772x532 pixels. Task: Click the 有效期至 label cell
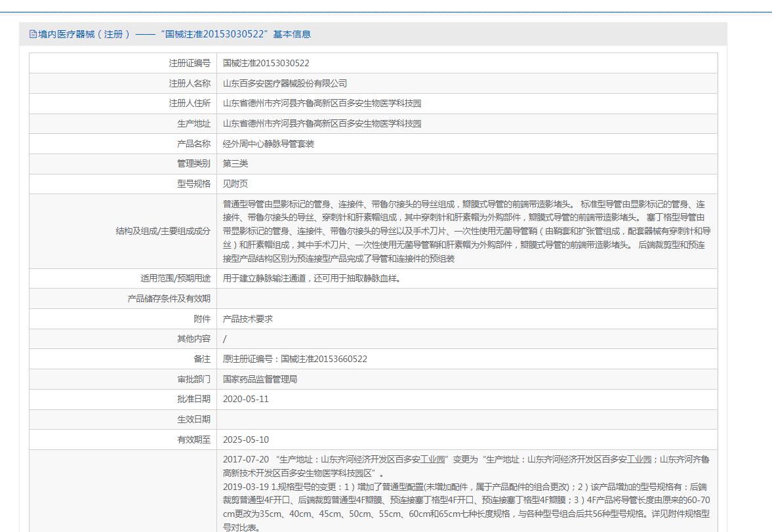[x=123, y=440]
